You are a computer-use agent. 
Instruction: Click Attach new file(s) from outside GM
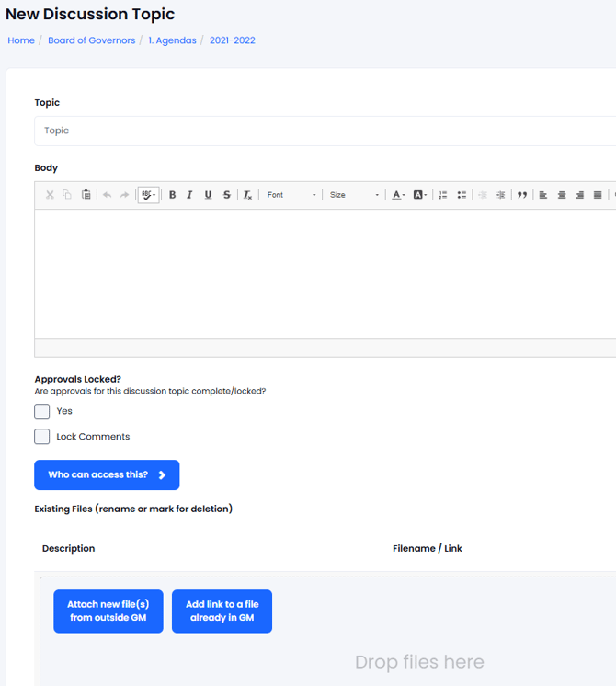(x=108, y=612)
